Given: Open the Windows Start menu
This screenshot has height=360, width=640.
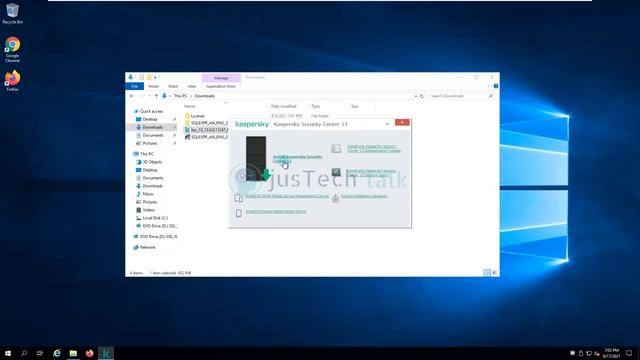Looking at the screenshot, I should pyautogui.click(x=8, y=353).
